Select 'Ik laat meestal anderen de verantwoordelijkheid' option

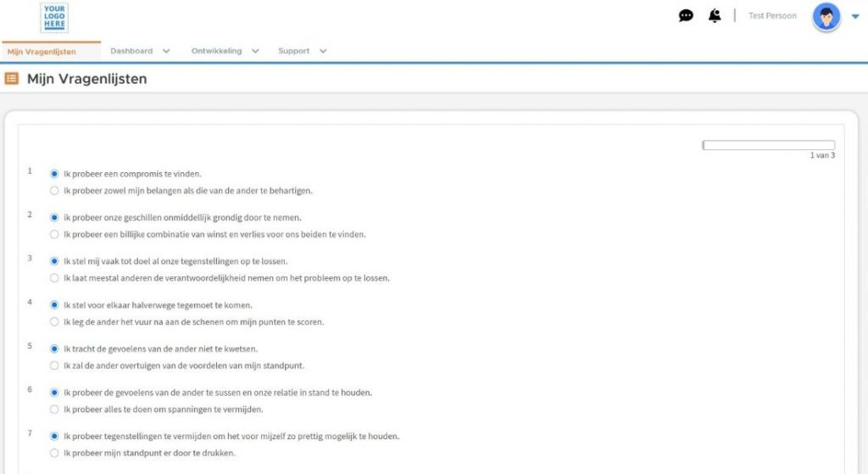pos(54,278)
